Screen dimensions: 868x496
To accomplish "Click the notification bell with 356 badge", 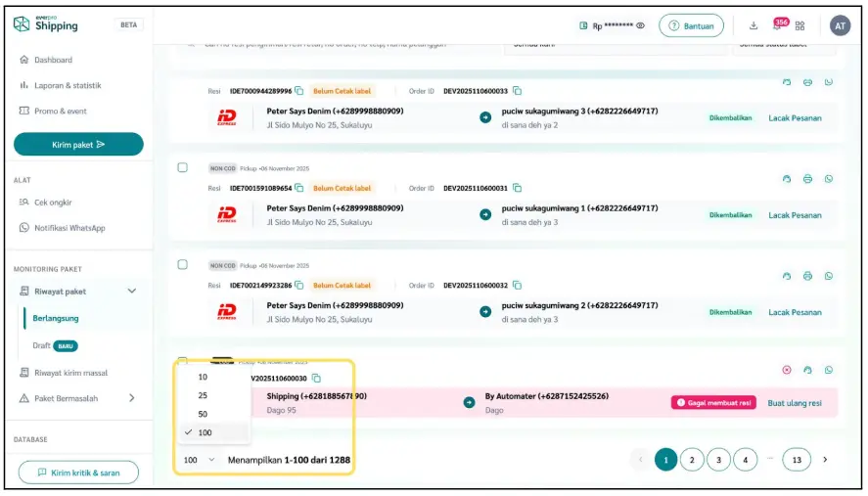I will pyautogui.click(x=778, y=26).
